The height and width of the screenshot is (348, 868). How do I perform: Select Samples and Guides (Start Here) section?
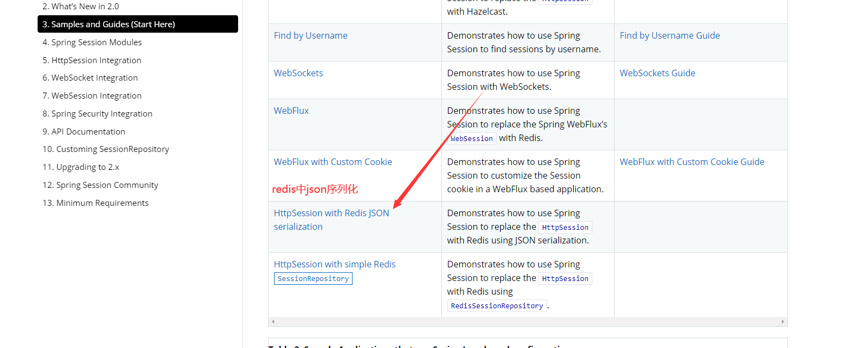tap(138, 24)
